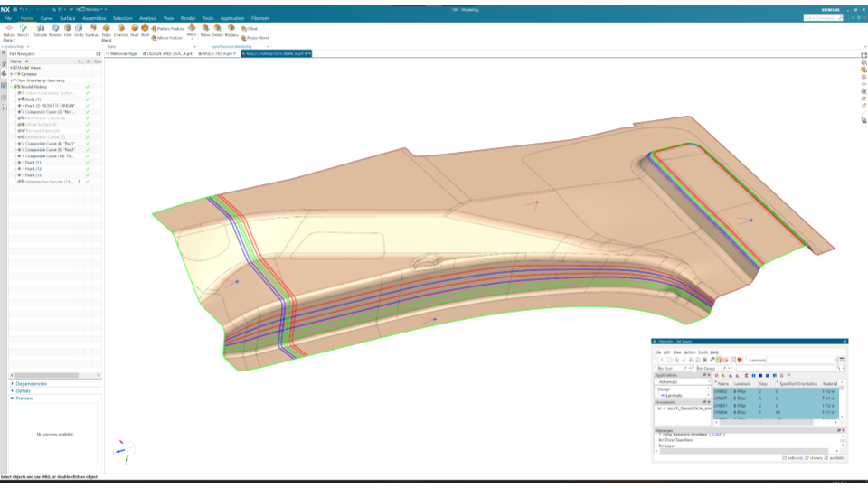Viewport: 868px width, 488px height.
Task: Open the Analysis ribbon tab
Action: click(147, 17)
